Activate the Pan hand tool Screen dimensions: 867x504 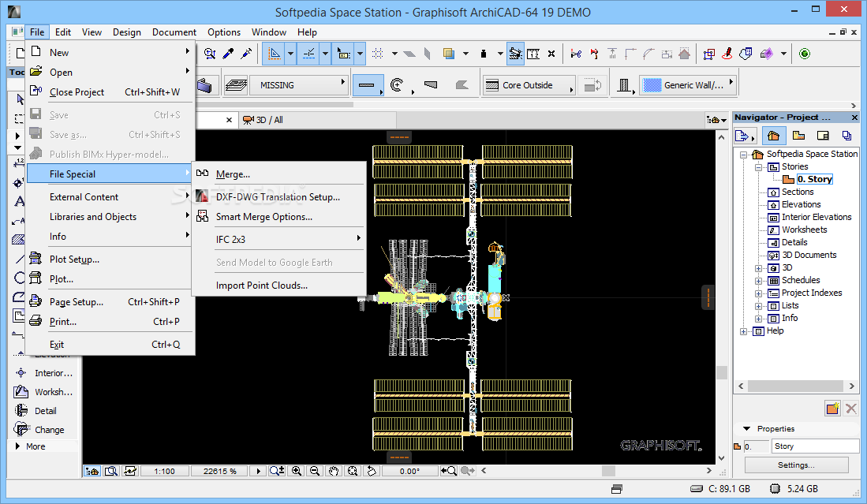point(334,471)
